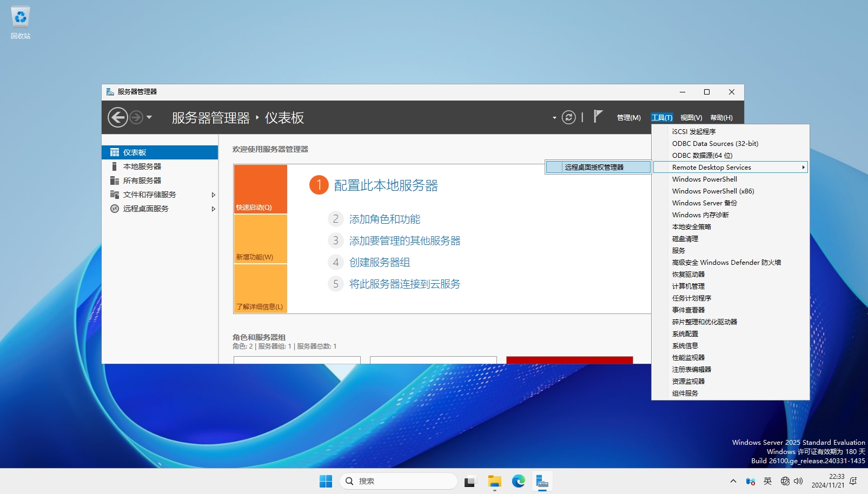This screenshot has width=868, height=494.
Task: Select Windows PowerShell from Tools menu
Action: pyautogui.click(x=704, y=179)
